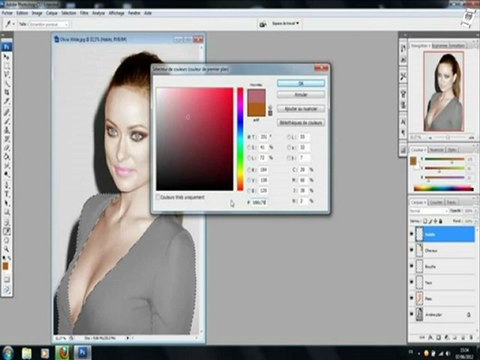Open Bibliothèques de couleurs

pyautogui.click(x=301, y=123)
